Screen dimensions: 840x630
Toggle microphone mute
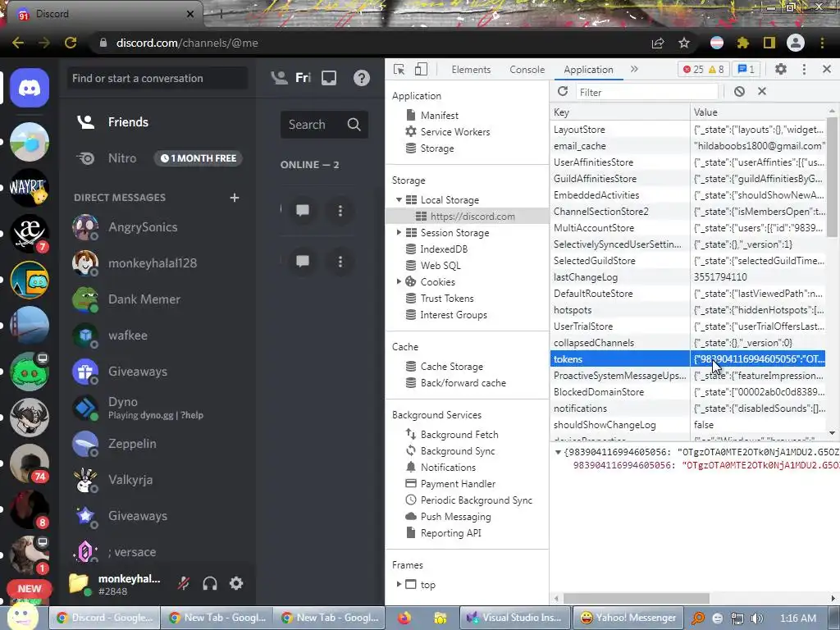coord(184,583)
